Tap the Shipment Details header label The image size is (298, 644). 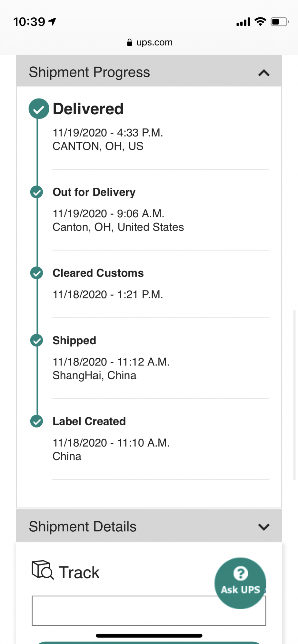tap(83, 527)
